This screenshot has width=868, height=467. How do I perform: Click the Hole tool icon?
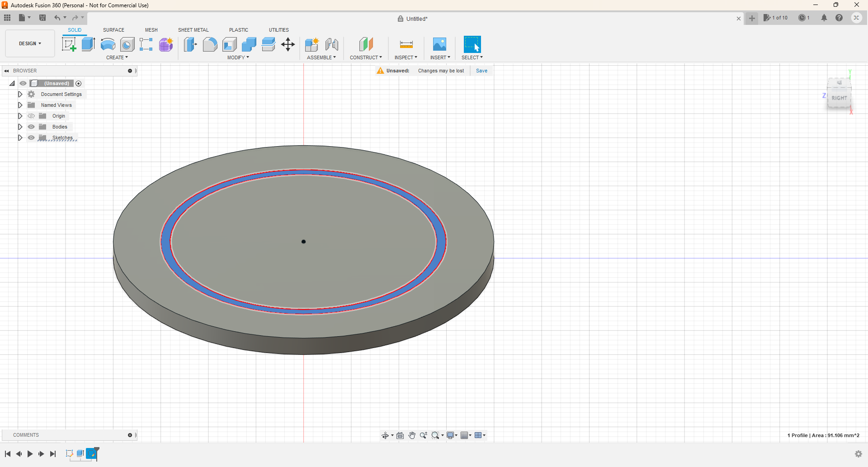pyautogui.click(x=127, y=44)
